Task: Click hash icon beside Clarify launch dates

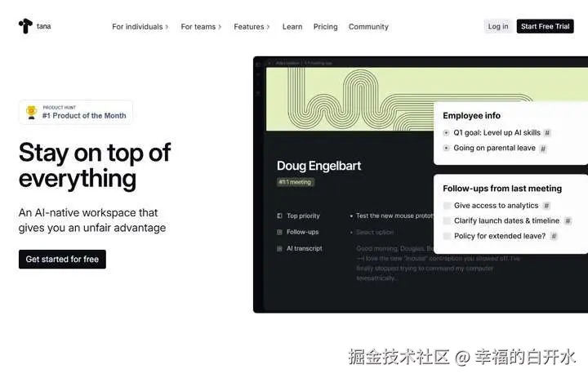Action: point(568,221)
